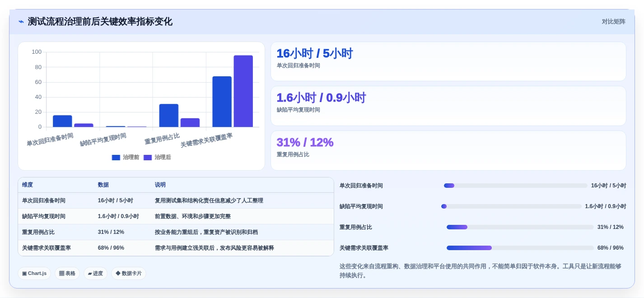
Task: Click the 治理前 bar for 重复用例占比
Action: point(169,116)
